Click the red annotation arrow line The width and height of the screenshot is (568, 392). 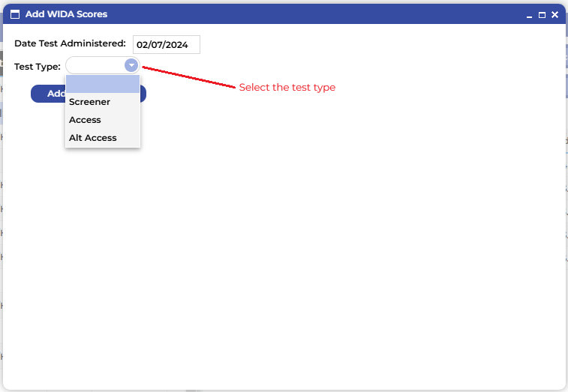(188, 77)
